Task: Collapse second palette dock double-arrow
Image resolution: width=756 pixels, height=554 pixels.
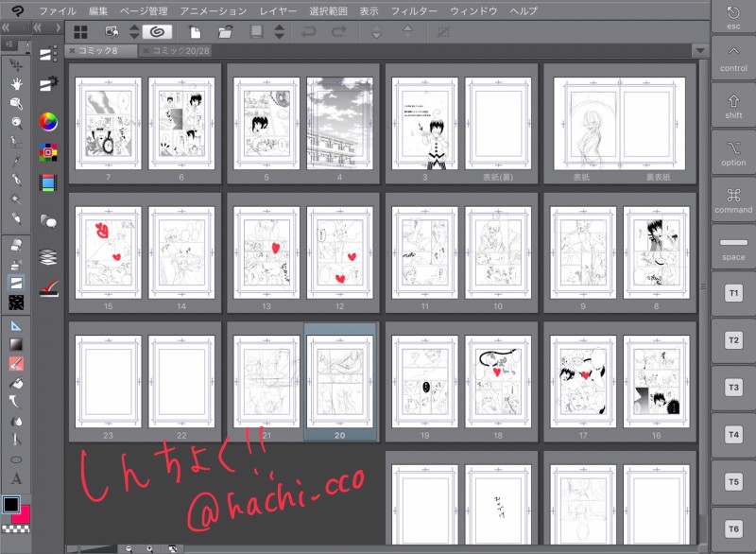Action: pos(37,28)
